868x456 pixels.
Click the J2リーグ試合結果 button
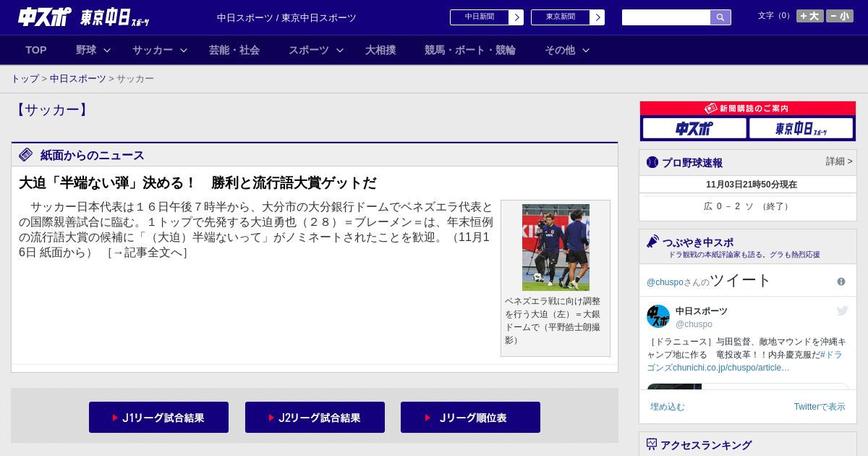(315, 418)
